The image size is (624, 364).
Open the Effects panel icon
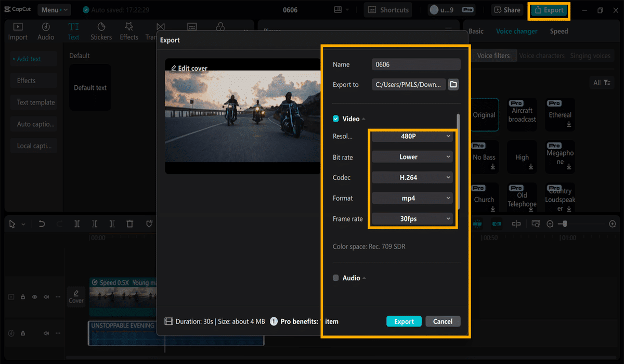[x=129, y=27]
